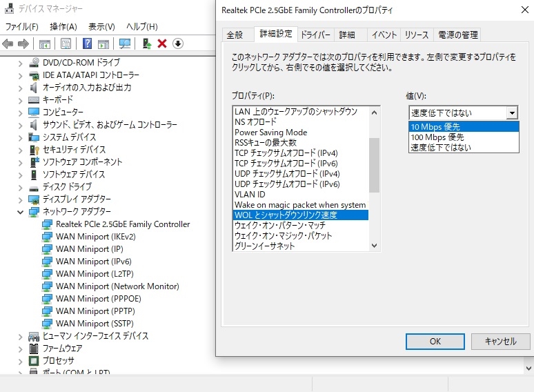534x392 pixels.
Task: Click the ディスク ドライブ icon
Action: (x=34, y=187)
